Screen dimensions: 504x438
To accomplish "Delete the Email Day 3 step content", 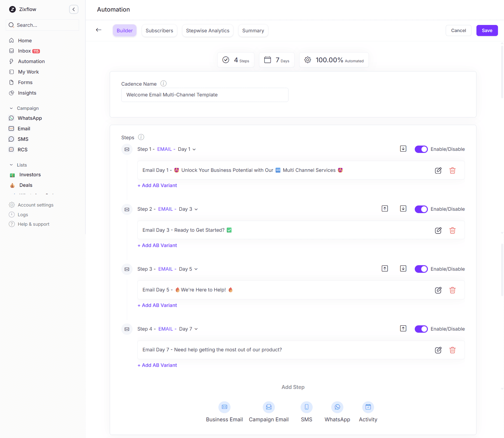I will (x=452, y=230).
